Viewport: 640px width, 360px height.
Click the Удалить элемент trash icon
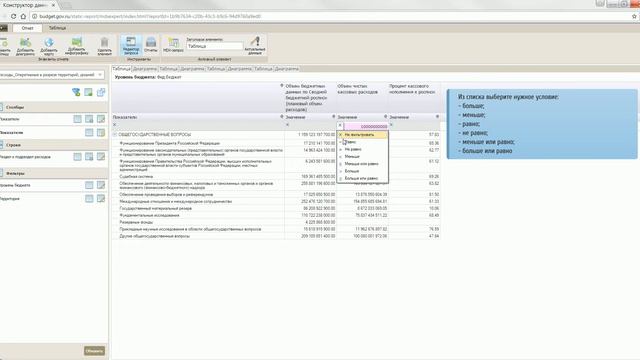click(104, 46)
